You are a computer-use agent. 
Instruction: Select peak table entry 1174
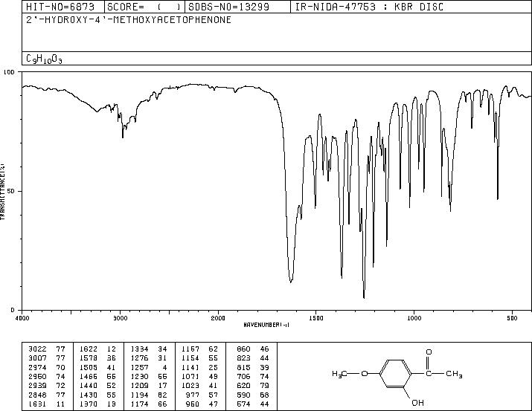pos(149,404)
